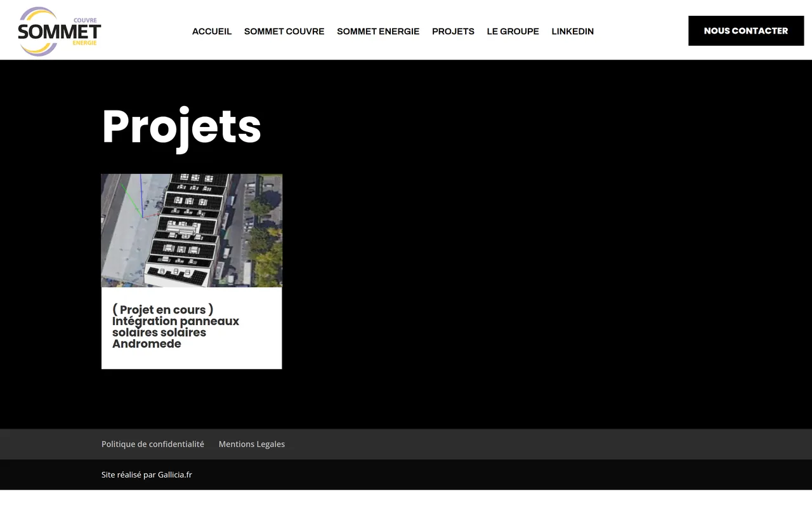
Task: View the Mentions Legales page
Action: pos(252,444)
